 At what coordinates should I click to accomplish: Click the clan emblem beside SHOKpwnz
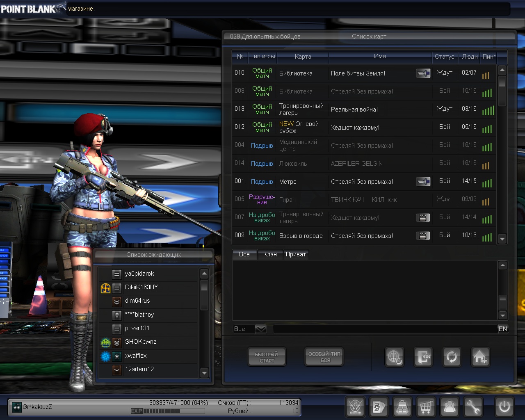pos(105,342)
